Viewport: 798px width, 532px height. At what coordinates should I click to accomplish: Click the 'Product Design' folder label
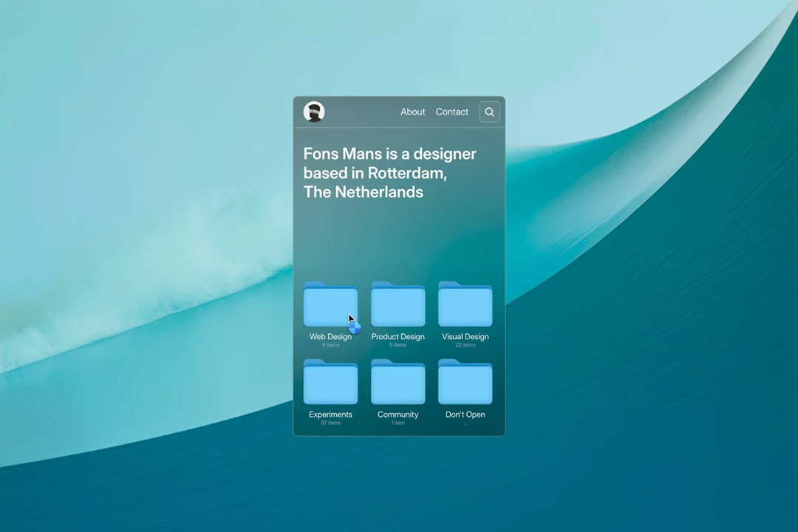398,336
